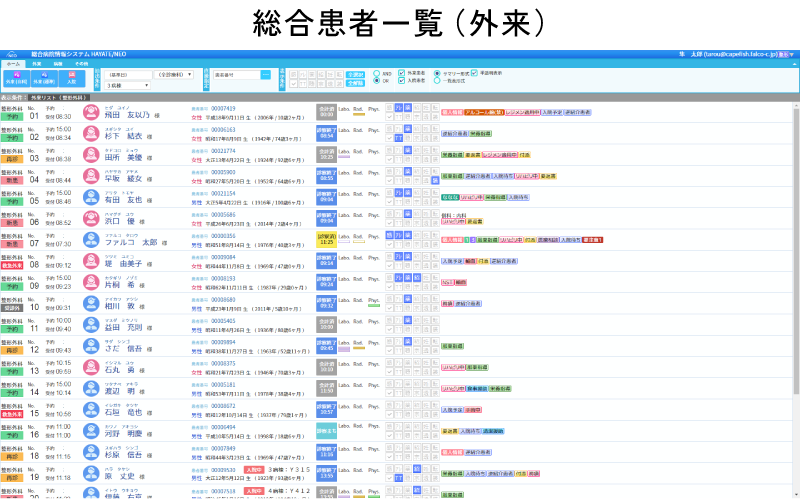Open the (全診療科) department dropdown

[x=173, y=75]
